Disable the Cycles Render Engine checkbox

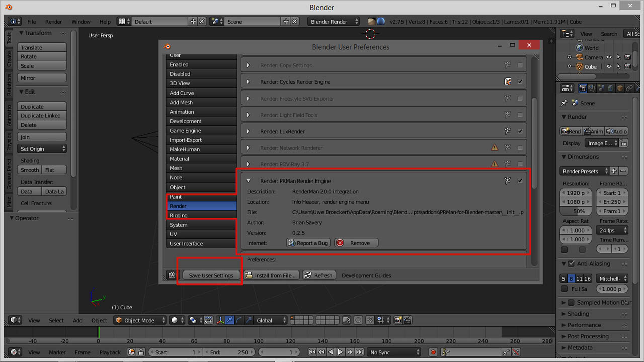(x=520, y=82)
